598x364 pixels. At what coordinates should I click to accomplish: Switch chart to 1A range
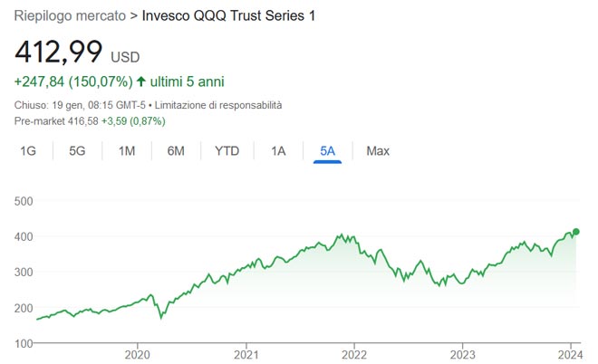pyautogui.click(x=278, y=151)
